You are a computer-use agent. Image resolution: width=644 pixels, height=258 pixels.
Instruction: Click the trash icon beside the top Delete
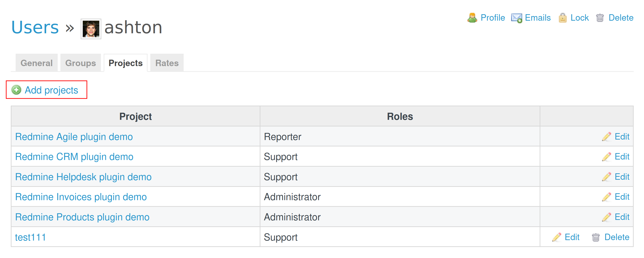click(600, 18)
